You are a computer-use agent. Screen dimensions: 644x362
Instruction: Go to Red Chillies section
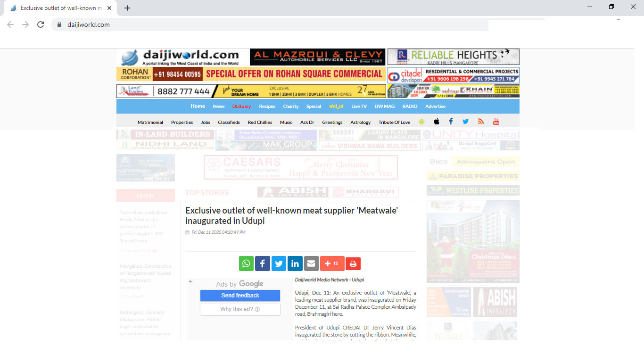(260, 122)
